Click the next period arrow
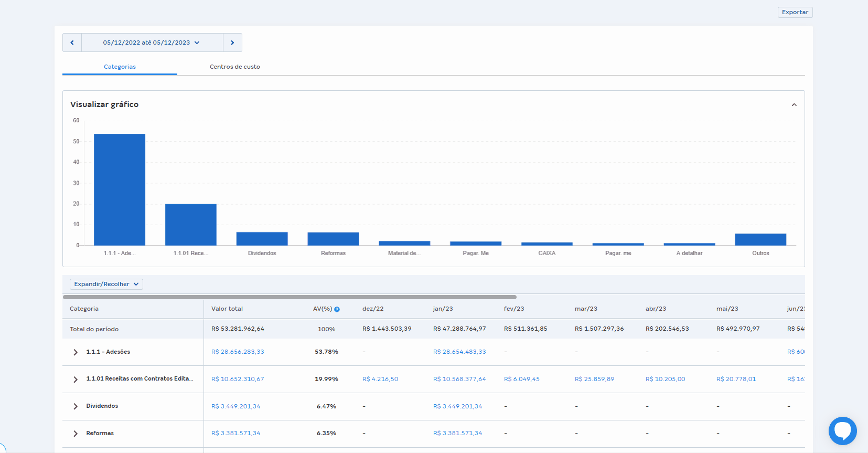 232,43
